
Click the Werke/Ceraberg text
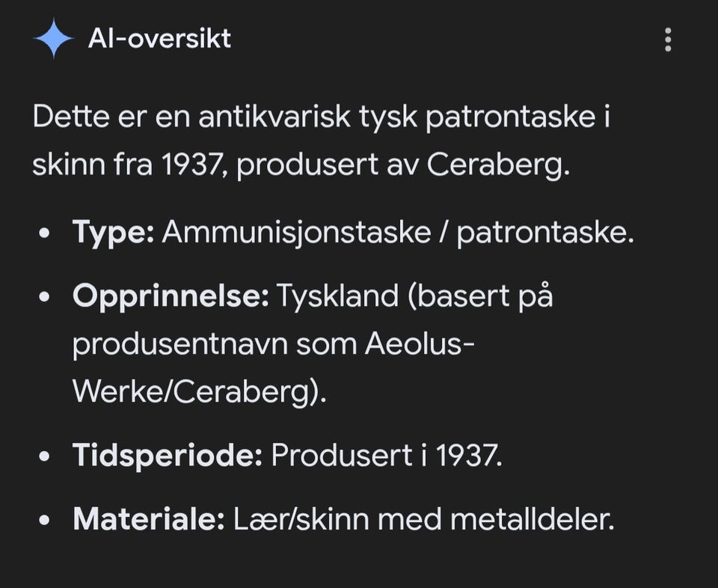click(200, 391)
